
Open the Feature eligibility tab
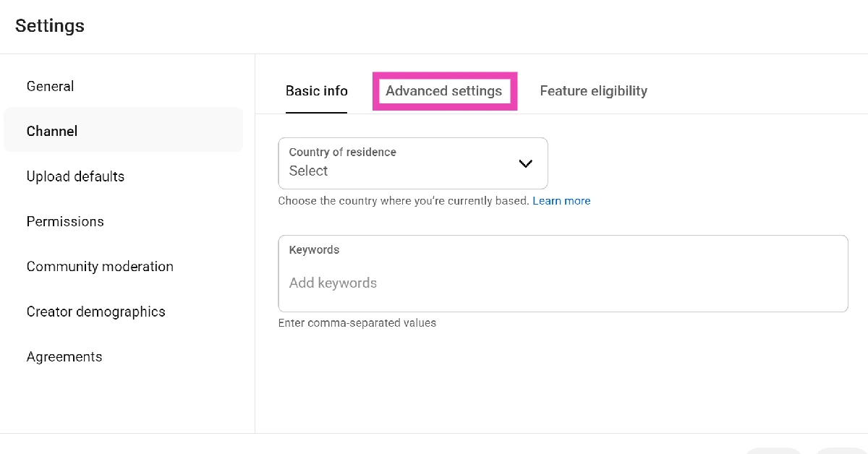pyautogui.click(x=593, y=90)
